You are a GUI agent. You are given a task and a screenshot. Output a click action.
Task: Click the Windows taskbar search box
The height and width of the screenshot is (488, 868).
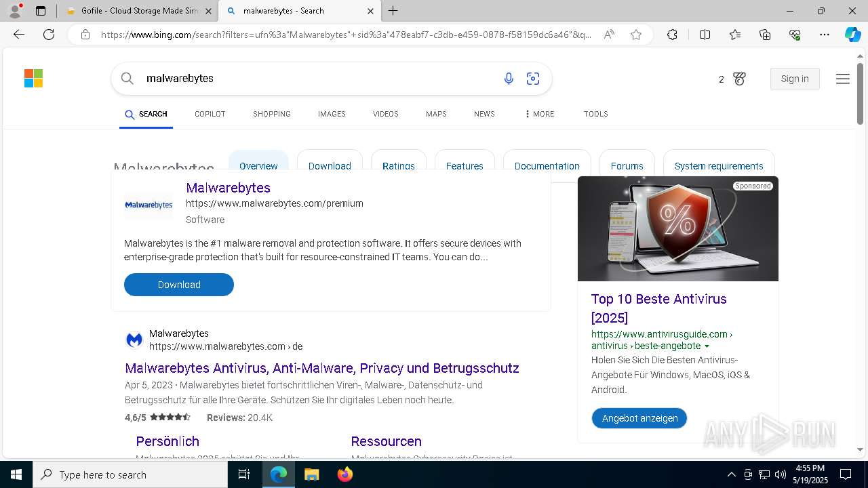[x=130, y=474]
